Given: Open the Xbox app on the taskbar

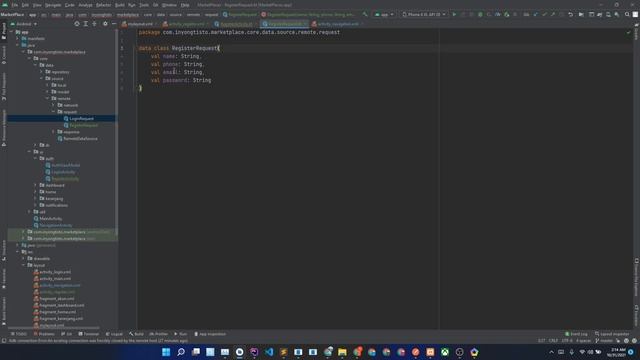Looking at the screenshot, I should (x=445, y=352).
